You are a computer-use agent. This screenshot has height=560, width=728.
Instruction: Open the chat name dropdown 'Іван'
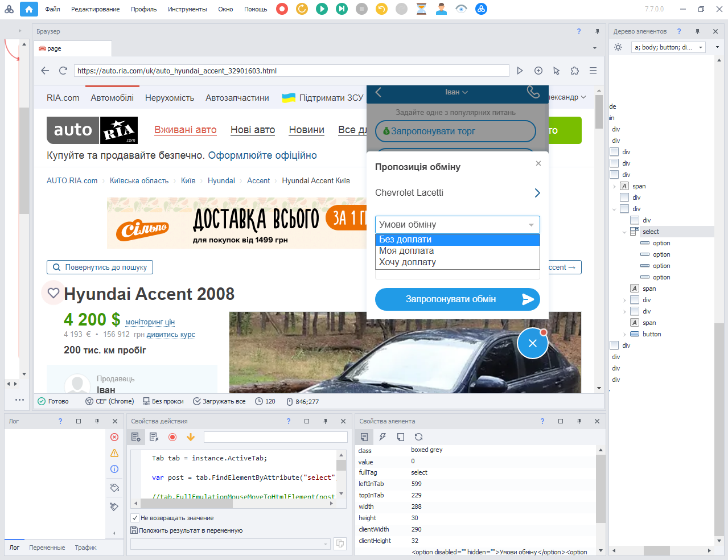(456, 92)
